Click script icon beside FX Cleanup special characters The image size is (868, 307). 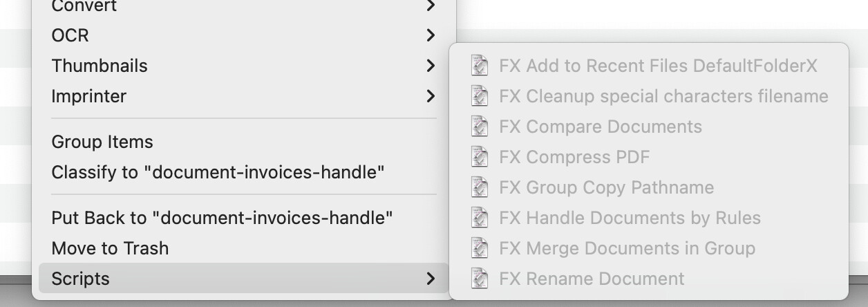479,96
